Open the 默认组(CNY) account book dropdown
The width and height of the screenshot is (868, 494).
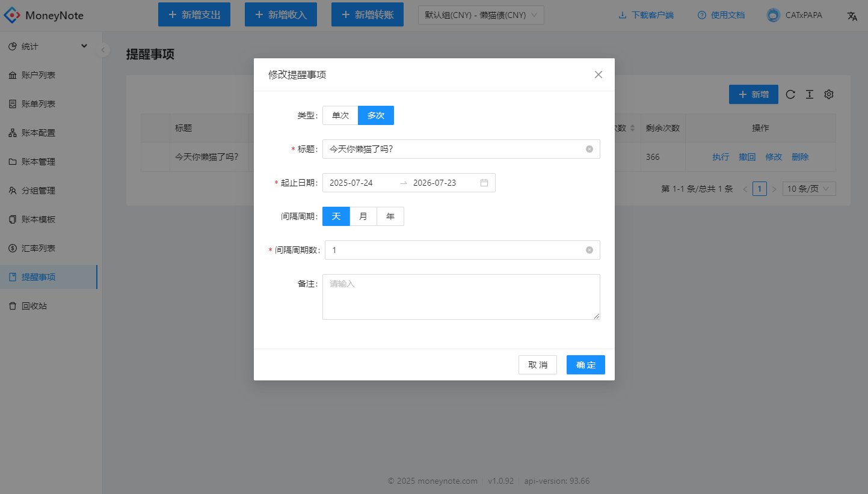[481, 15]
